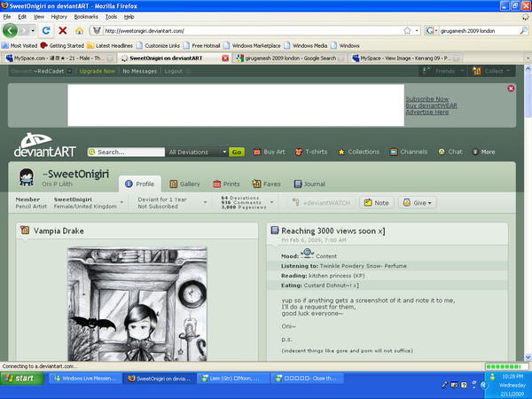Bookmark this page with the star icon
This screenshot has width=532, height=399.
tap(408, 30)
